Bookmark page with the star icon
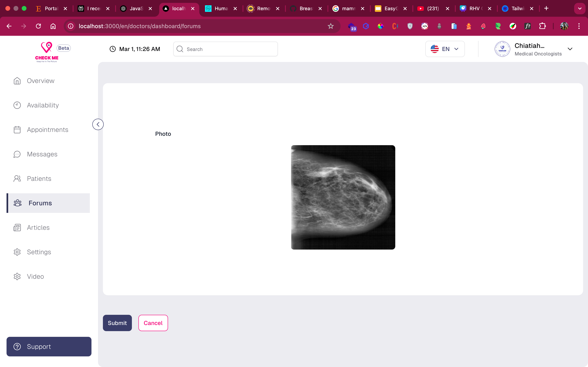The image size is (588, 367). pyautogui.click(x=331, y=26)
